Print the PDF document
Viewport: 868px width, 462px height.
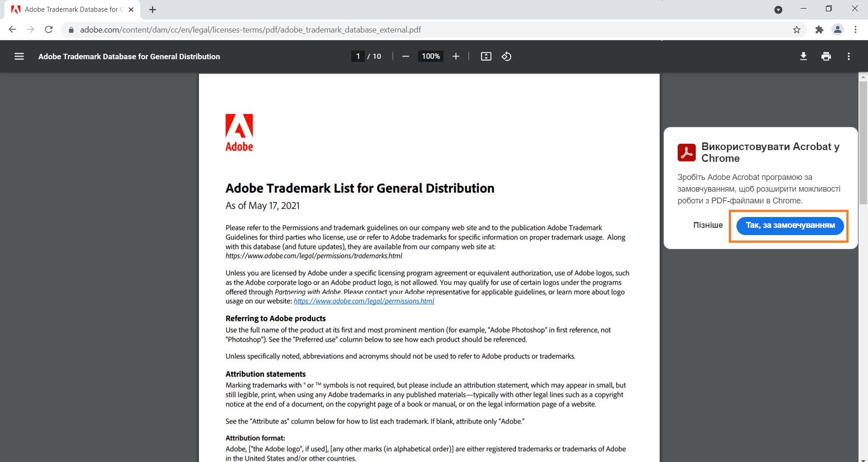pos(826,57)
